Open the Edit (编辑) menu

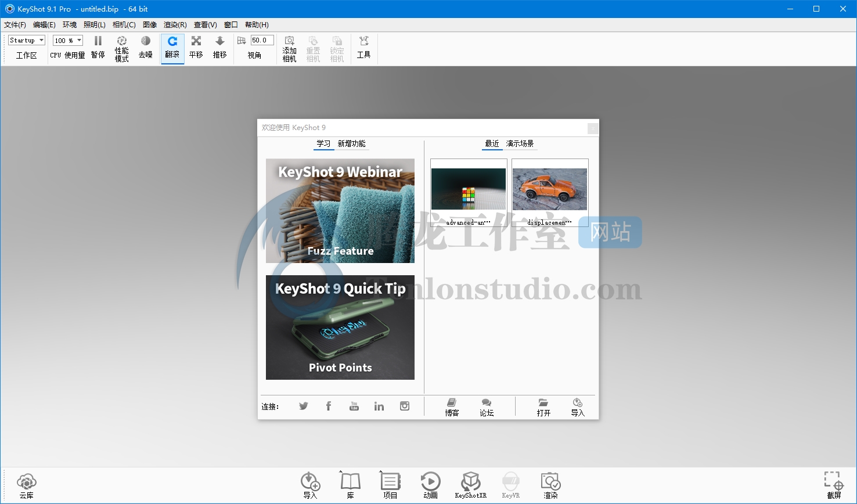44,25
